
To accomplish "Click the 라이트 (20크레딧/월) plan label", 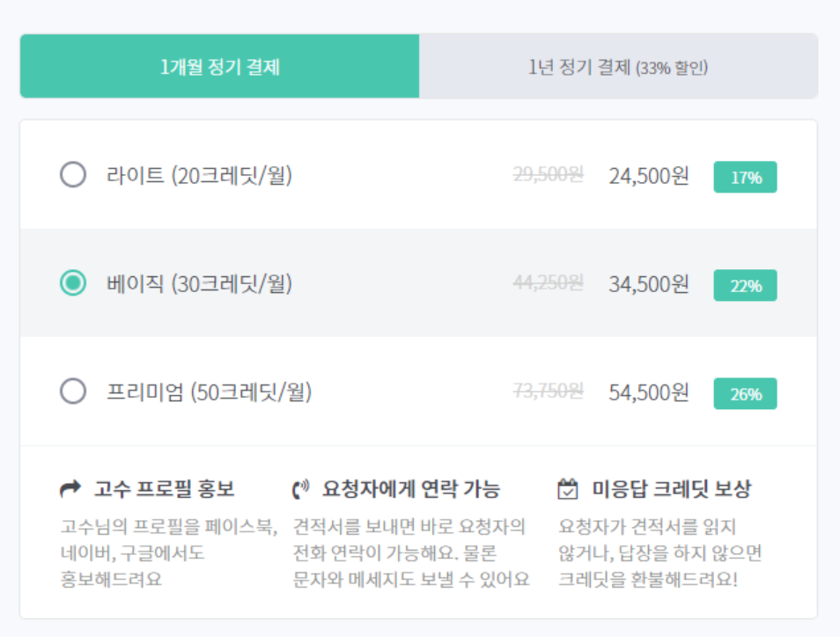I will coord(199,176).
